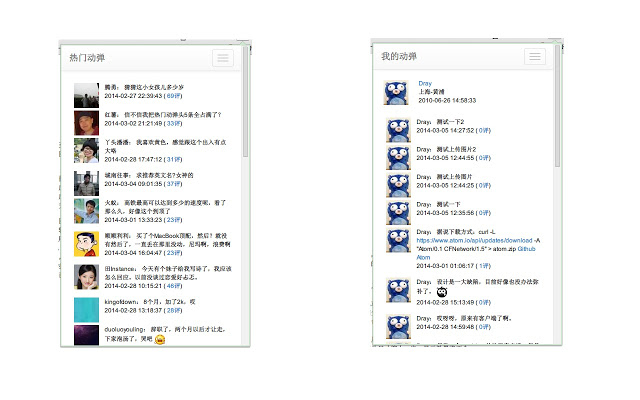Click 田Instance user avatar
The image size is (640, 400).
point(86,277)
